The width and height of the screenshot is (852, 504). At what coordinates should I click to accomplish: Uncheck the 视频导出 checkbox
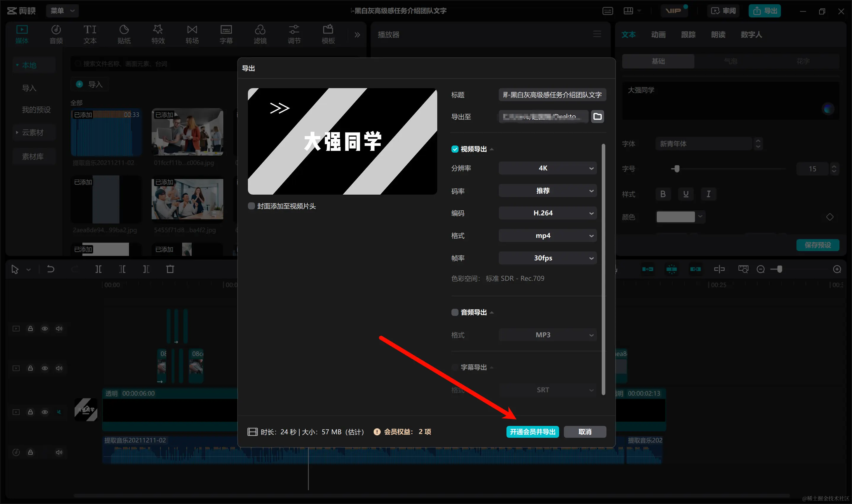point(455,149)
